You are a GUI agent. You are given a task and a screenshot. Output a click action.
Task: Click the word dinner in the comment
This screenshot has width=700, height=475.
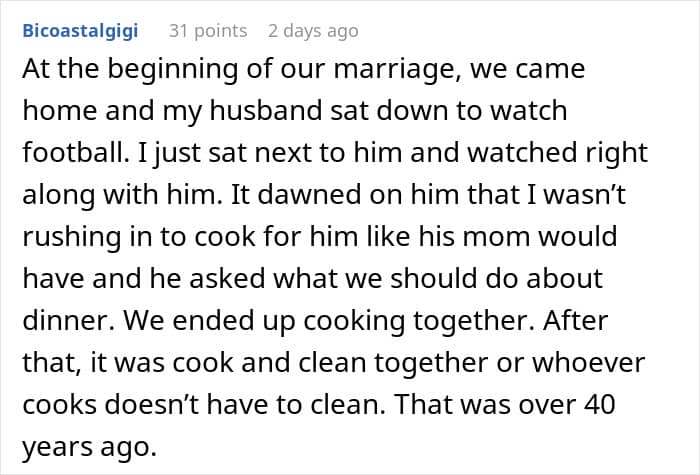pyautogui.click(x=68, y=321)
